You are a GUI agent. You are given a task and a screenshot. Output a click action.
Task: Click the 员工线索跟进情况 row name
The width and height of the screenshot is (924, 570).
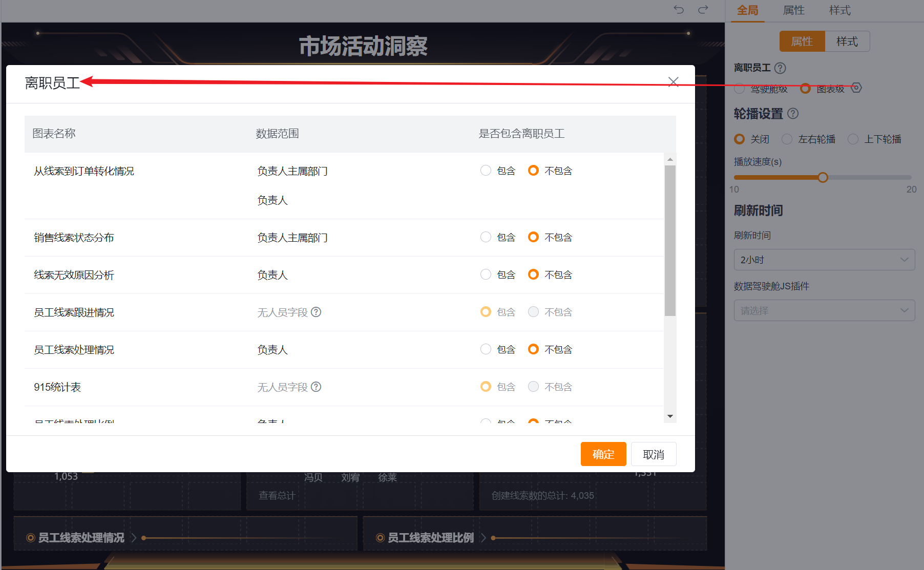pos(74,312)
